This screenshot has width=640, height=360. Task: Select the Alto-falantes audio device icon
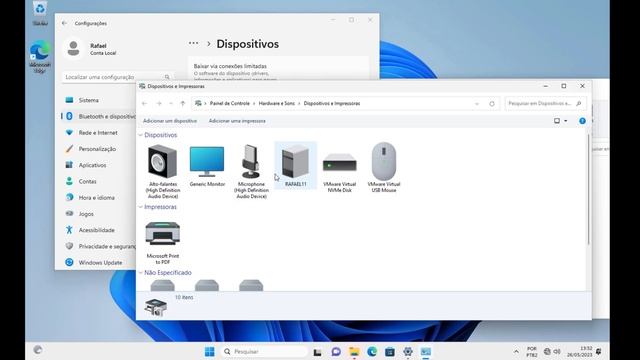click(162, 171)
